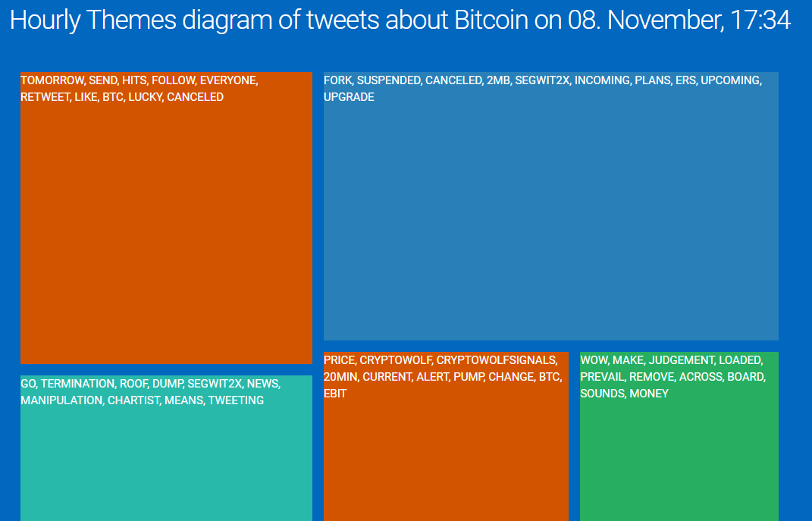Click the LUCKY keyword in the orange block
This screenshot has height=521, width=812.
click(x=145, y=97)
